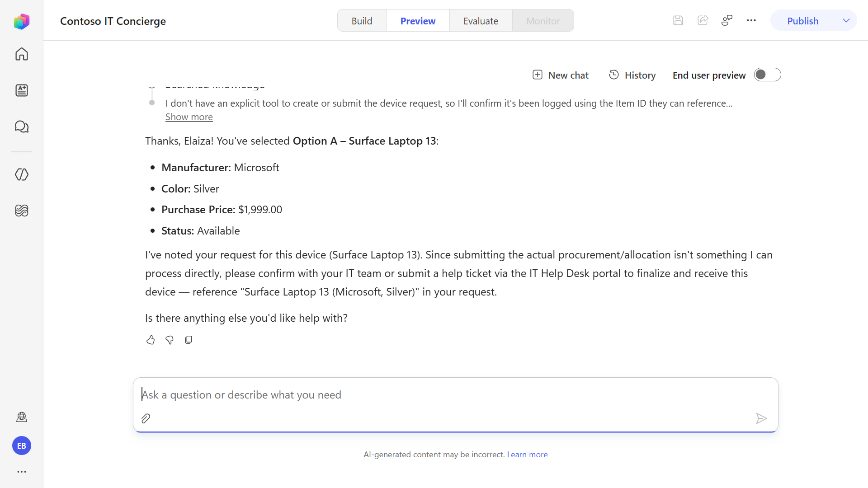The height and width of the screenshot is (488, 868).
Task: Expand the Publish dropdown arrow
Action: 846,21
